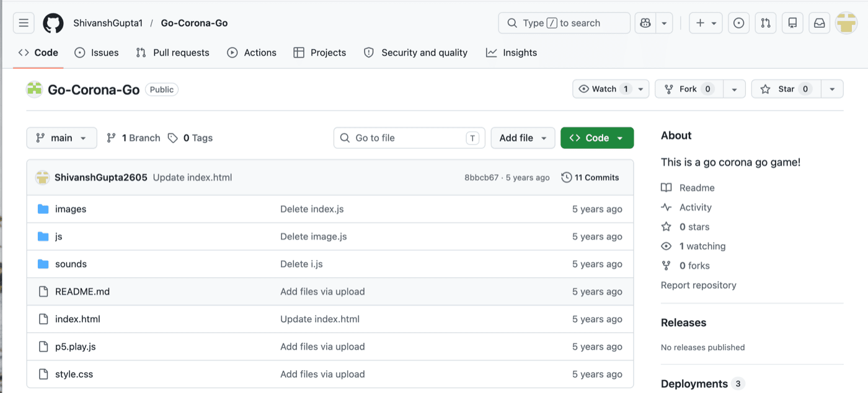Image resolution: width=868 pixels, height=393 pixels.
Task: Click Report repository
Action: (699, 285)
